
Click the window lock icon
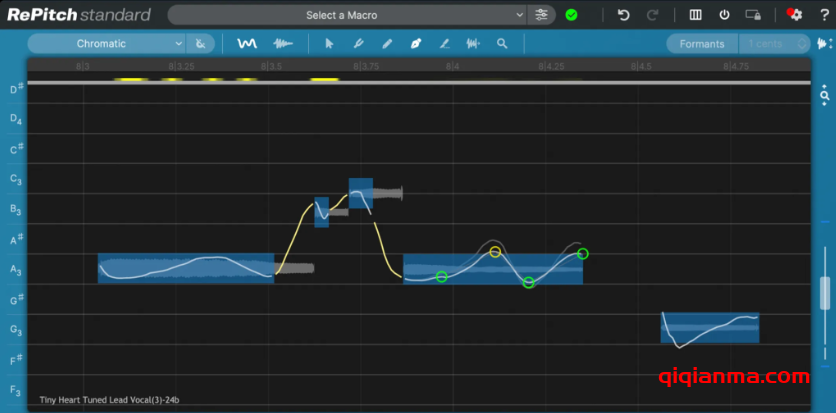(753, 15)
